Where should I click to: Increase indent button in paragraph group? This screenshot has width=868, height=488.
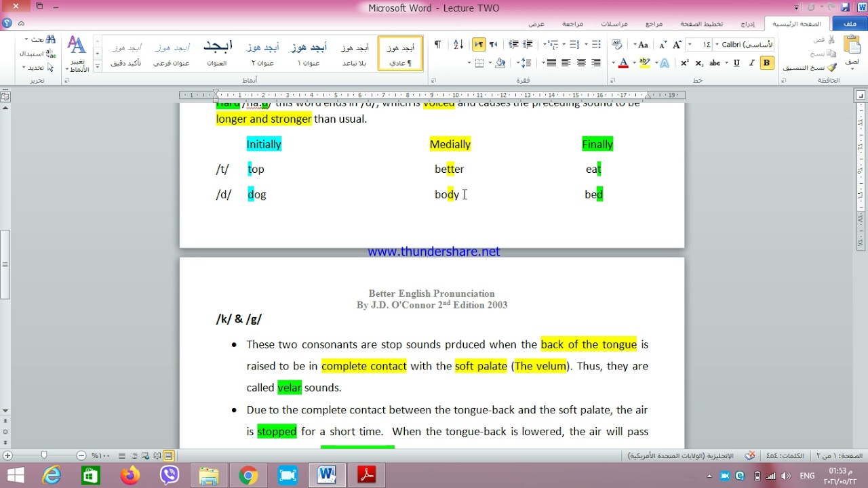513,44
